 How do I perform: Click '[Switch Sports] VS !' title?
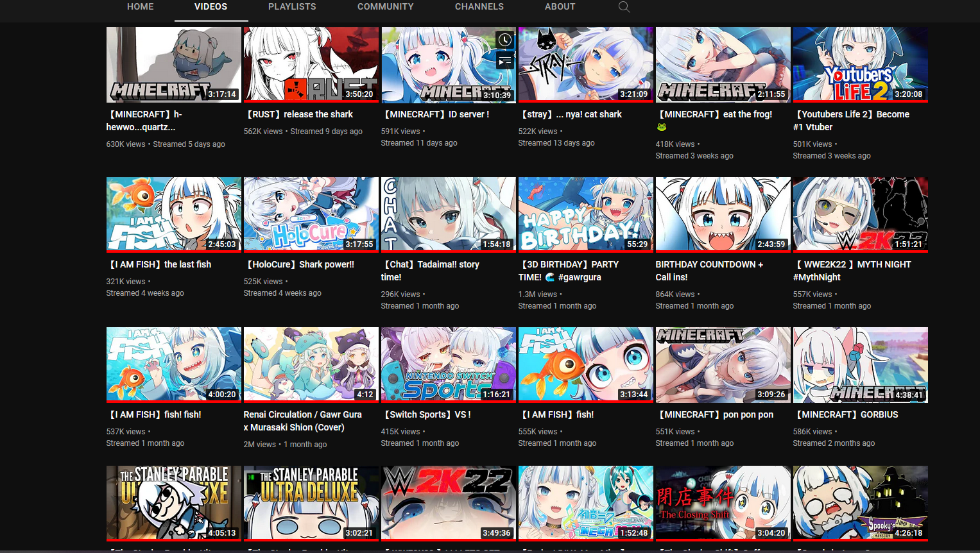tap(426, 414)
